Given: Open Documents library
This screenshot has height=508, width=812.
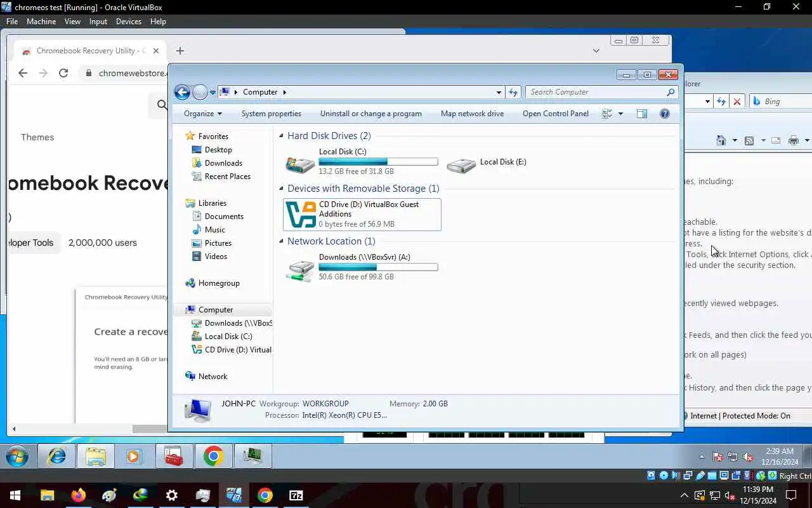Looking at the screenshot, I should tap(224, 217).
